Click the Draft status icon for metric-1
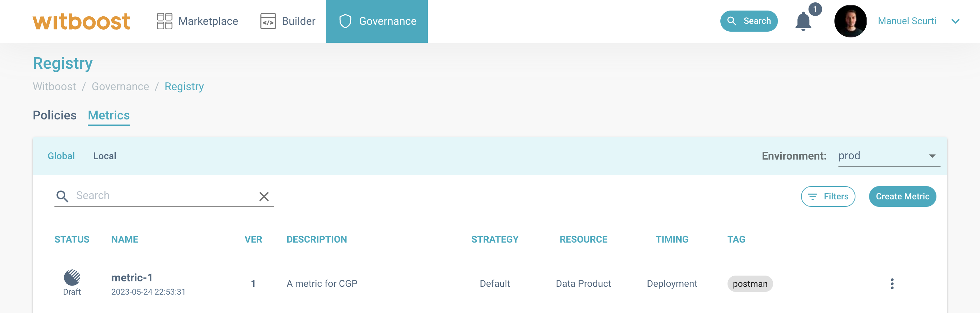The width and height of the screenshot is (980, 313). 72,278
